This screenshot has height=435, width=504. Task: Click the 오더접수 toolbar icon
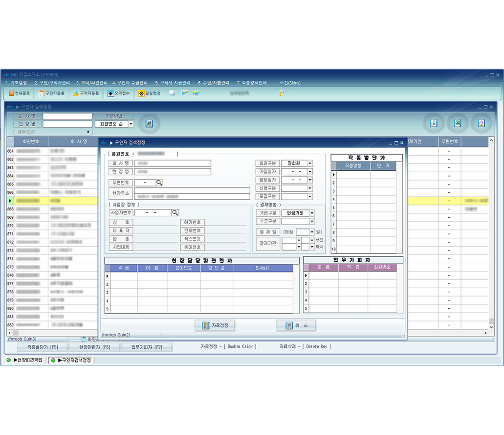[118, 93]
